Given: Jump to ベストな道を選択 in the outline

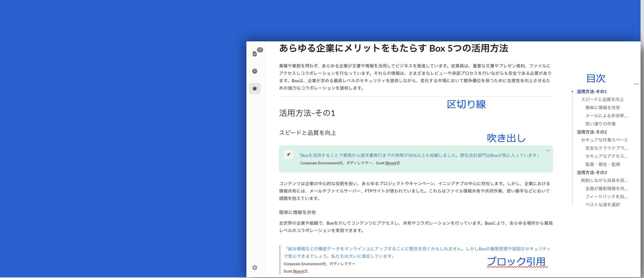Looking at the screenshot, I should pyautogui.click(x=603, y=205).
